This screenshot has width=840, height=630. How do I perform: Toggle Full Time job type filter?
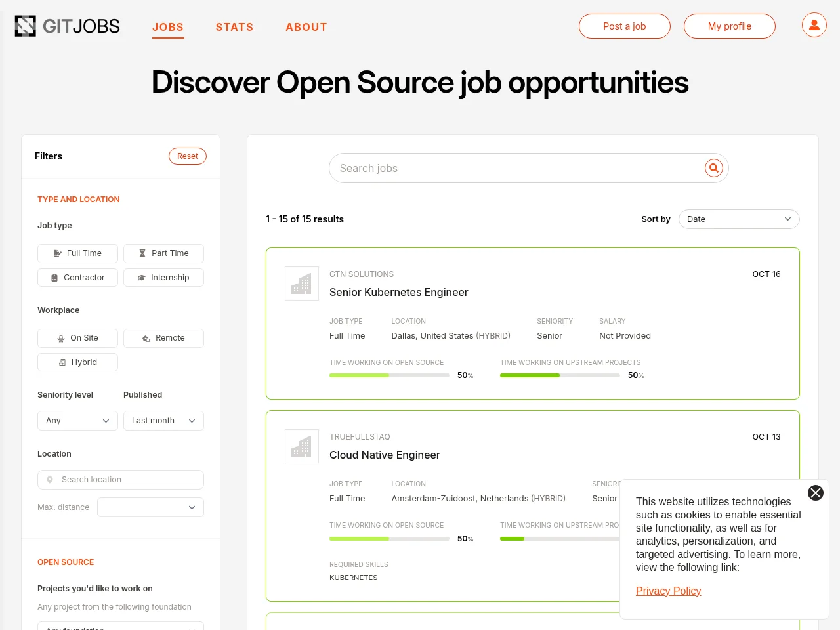(x=77, y=253)
